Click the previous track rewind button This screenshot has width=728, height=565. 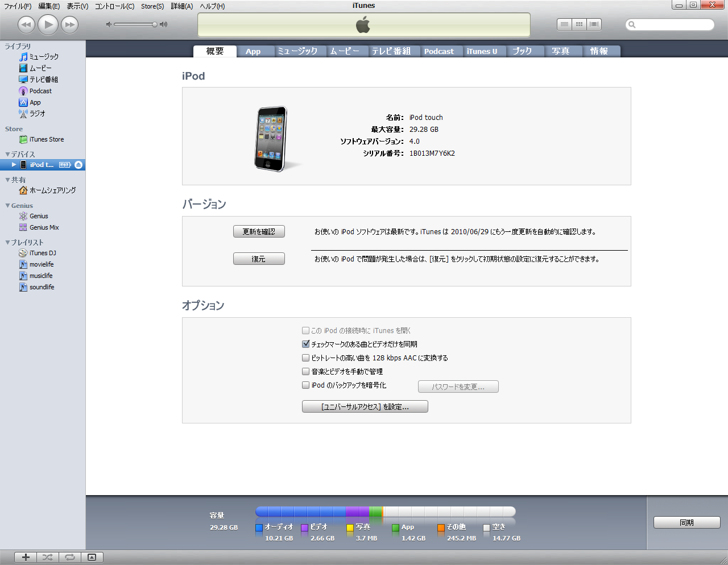coord(26,24)
